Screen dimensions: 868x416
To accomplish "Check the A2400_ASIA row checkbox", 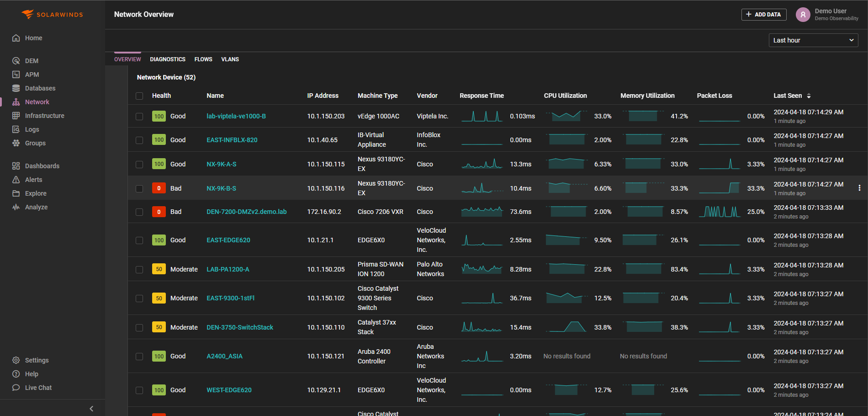I will point(139,357).
